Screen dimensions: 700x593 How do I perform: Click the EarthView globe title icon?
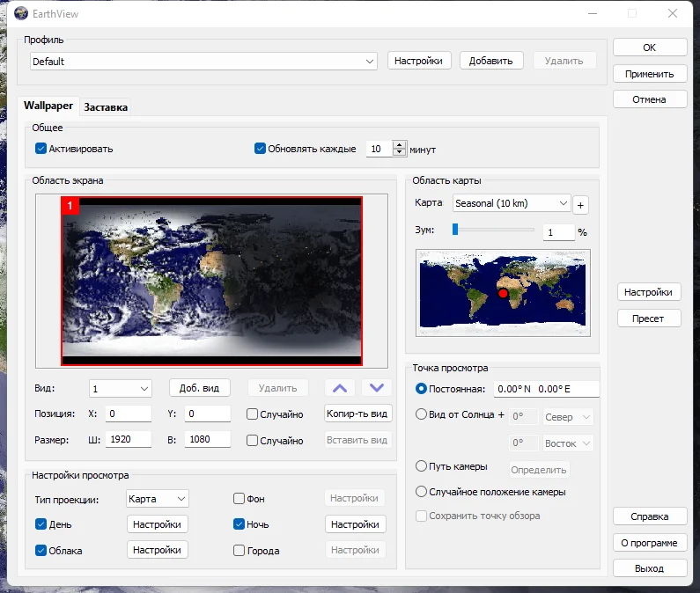[x=21, y=13]
